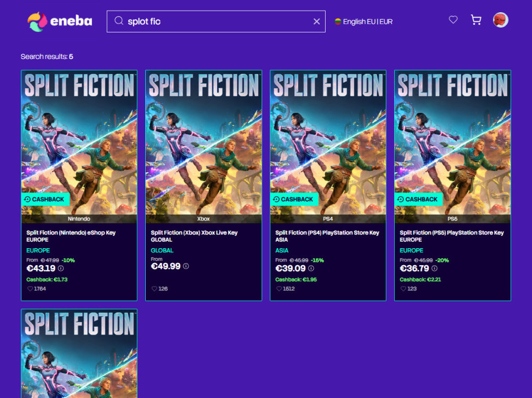Viewport: 532px width, 398px height.
Task: Click the info icon next to €39.09
Action: [x=311, y=268]
